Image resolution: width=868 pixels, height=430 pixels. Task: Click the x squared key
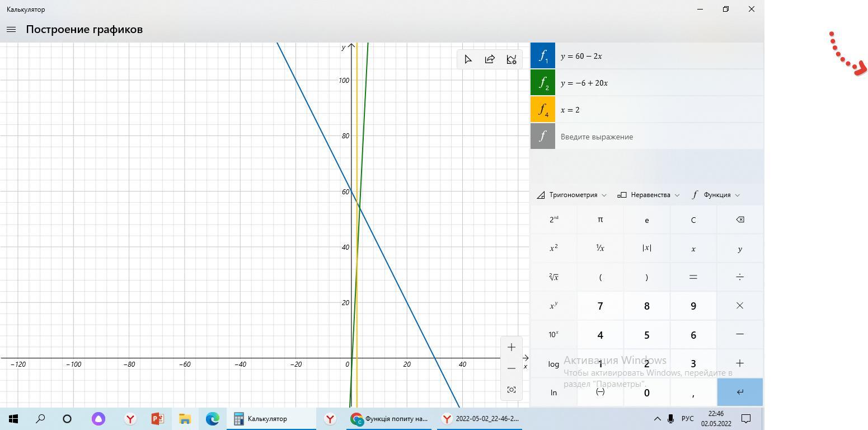pyautogui.click(x=553, y=248)
